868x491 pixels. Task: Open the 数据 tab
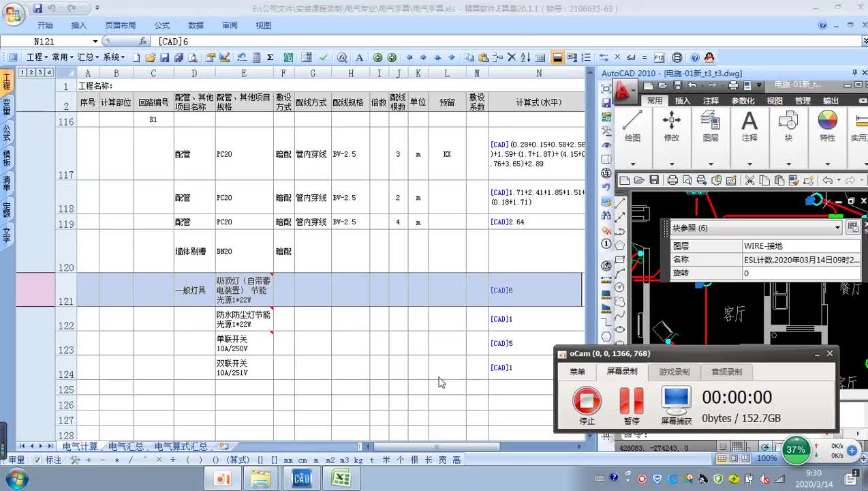(196, 25)
